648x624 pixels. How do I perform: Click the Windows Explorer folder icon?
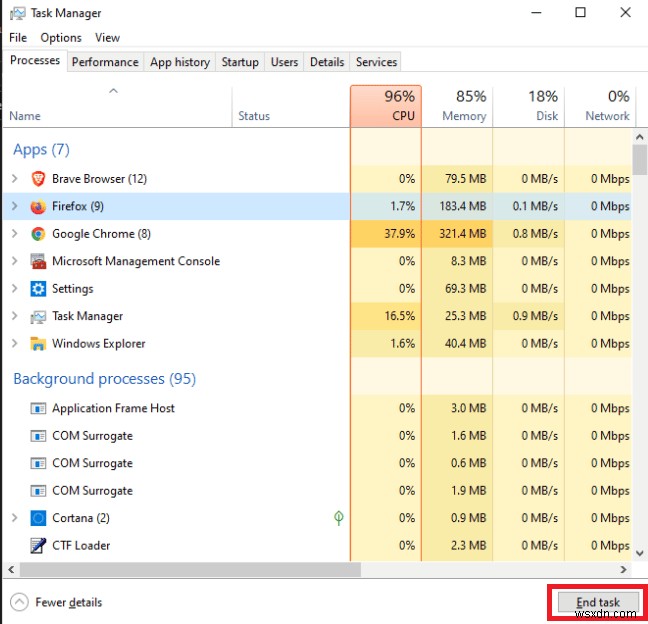tap(38, 344)
